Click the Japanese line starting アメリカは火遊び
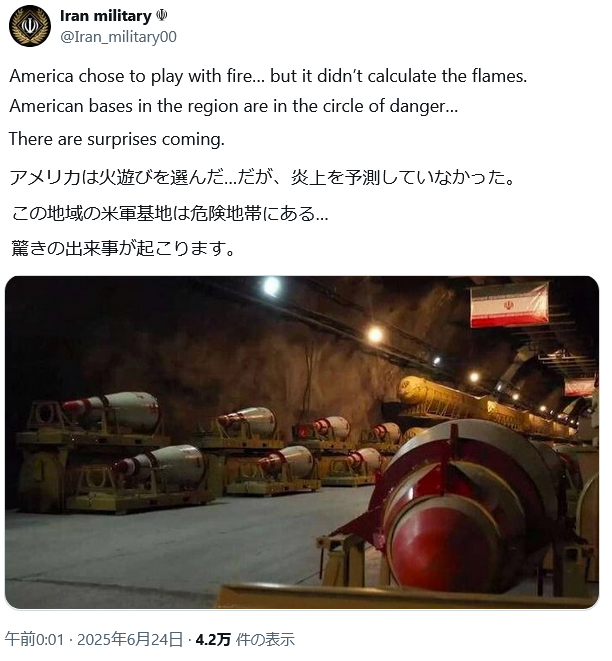This screenshot has width=612, height=661. pyautogui.click(x=262, y=177)
